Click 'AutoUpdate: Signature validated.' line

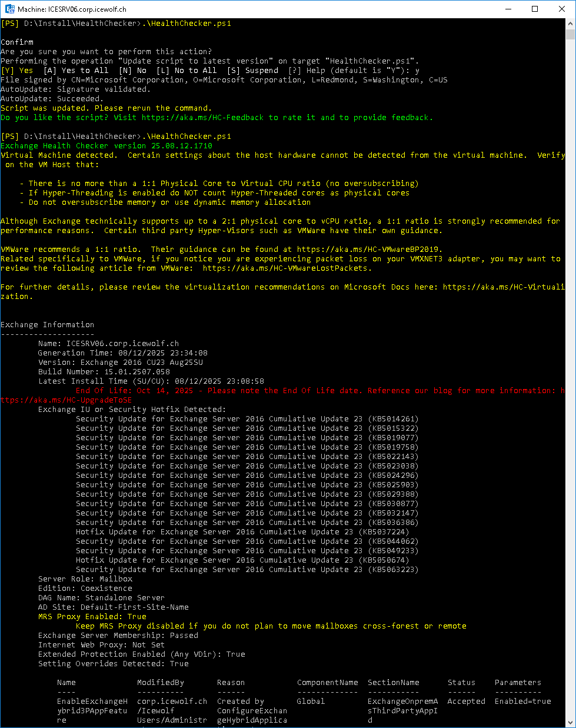(75, 89)
